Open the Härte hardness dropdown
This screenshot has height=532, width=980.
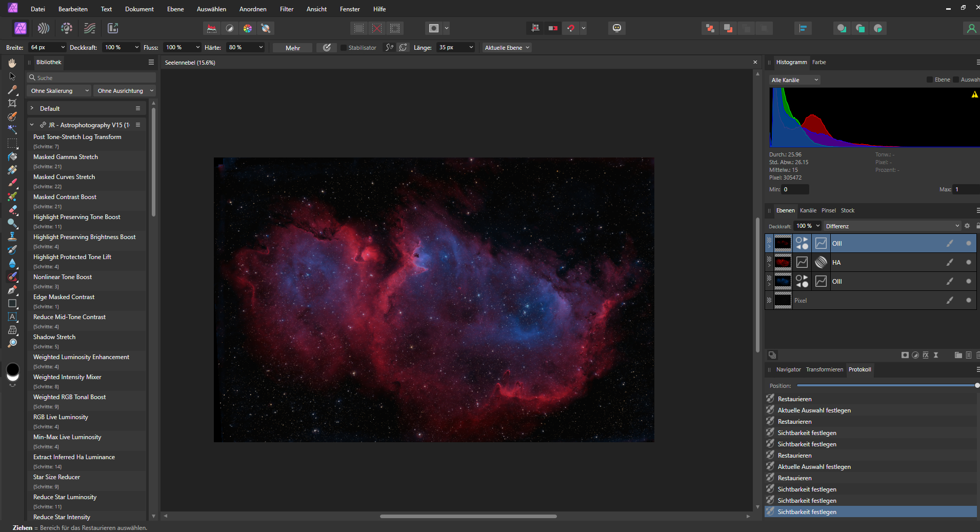point(261,48)
